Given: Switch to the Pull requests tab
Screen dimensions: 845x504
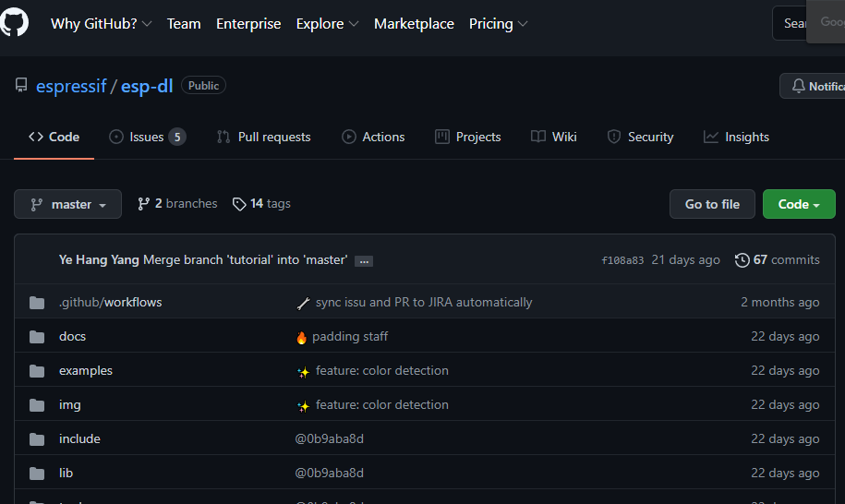Looking at the screenshot, I should (263, 137).
